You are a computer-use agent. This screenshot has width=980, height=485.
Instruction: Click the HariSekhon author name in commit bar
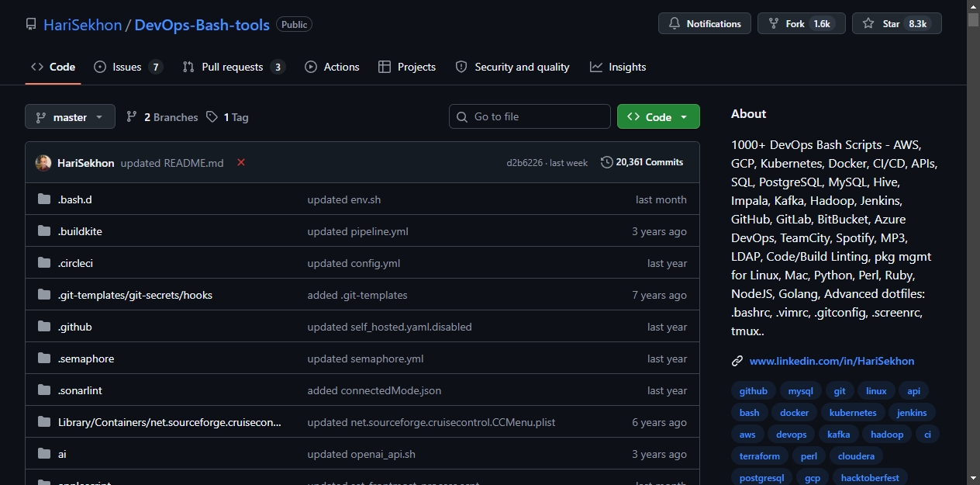pyautogui.click(x=86, y=163)
